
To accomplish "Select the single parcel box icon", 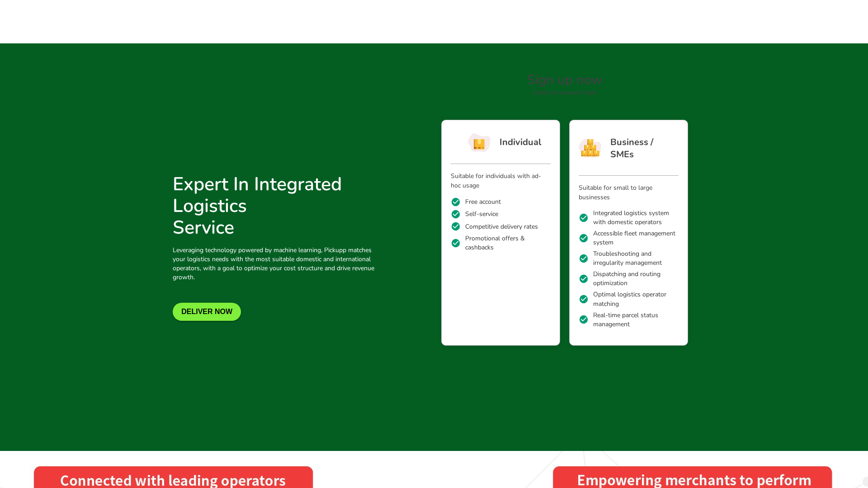I will [479, 143].
